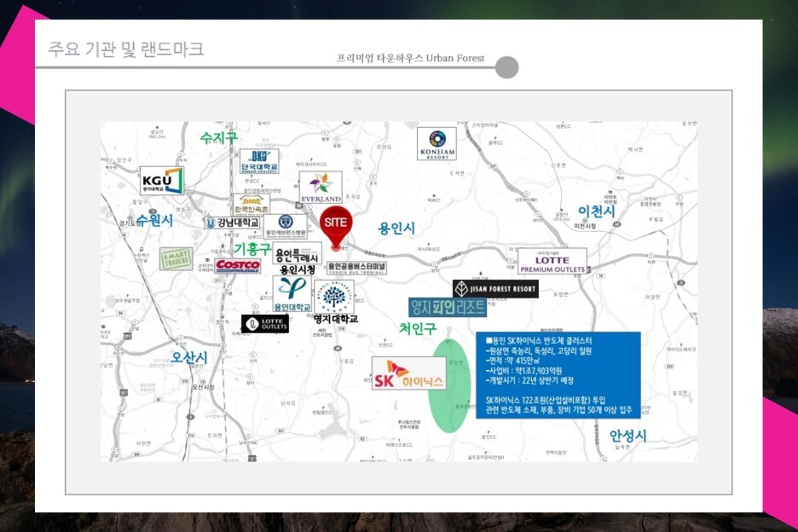The image size is (798, 532).
Task: Select the blue 용인시 city label
Action: tap(396, 228)
